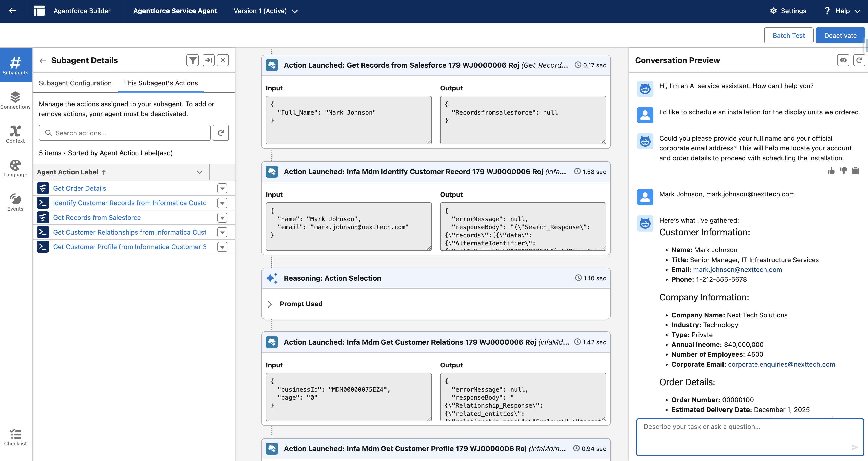Expand the Prompt Used section
Viewport: 868px width, 461px height.
coord(270,304)
